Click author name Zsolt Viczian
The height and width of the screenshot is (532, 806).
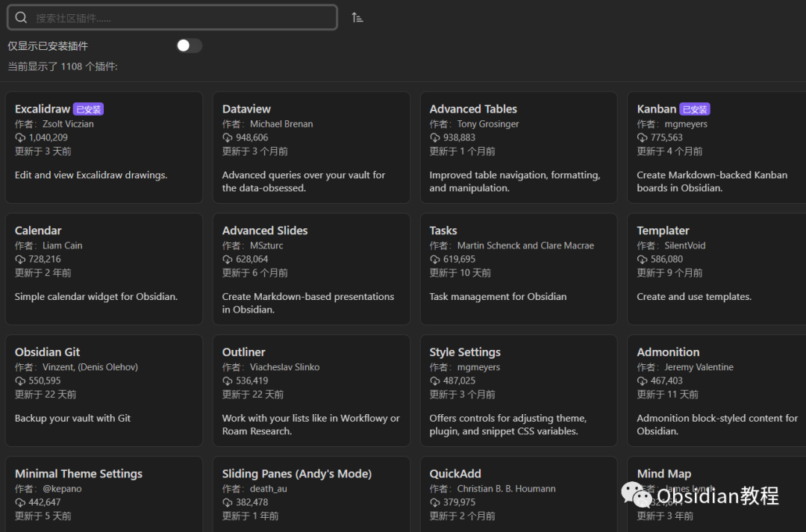68,124
